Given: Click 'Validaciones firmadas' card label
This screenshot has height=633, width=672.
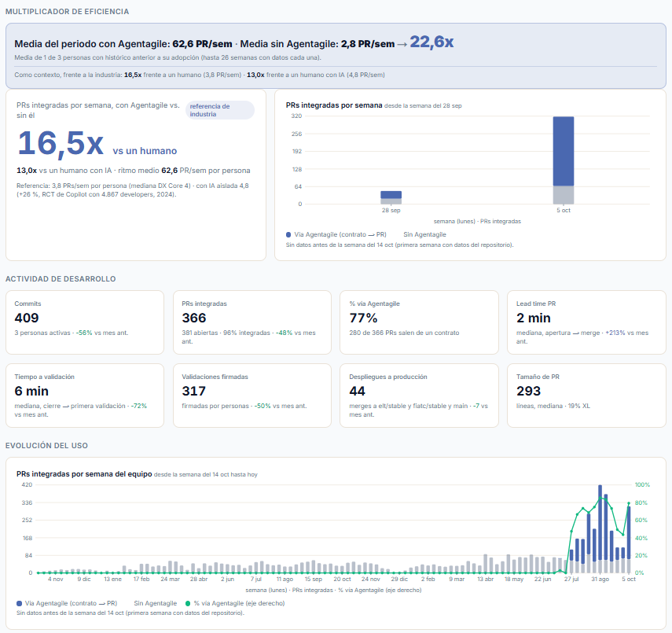Looking at the screenshot, I should 215,377.
